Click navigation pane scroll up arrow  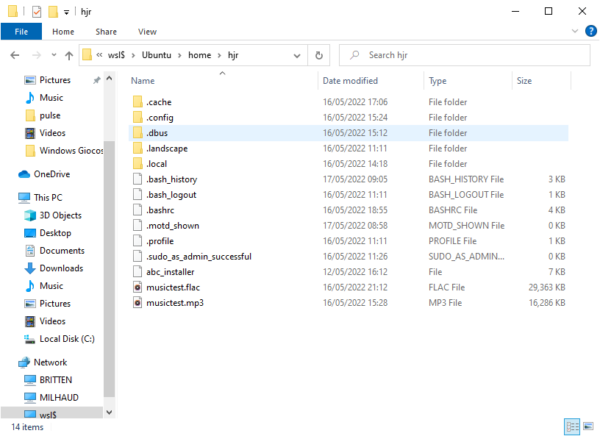tap(109, 78)
